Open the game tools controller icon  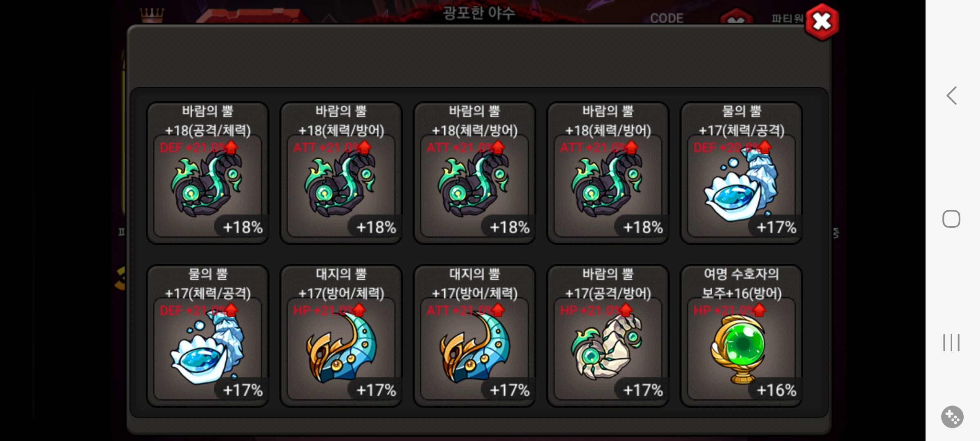pyautogui.click(x=952, y=417)
